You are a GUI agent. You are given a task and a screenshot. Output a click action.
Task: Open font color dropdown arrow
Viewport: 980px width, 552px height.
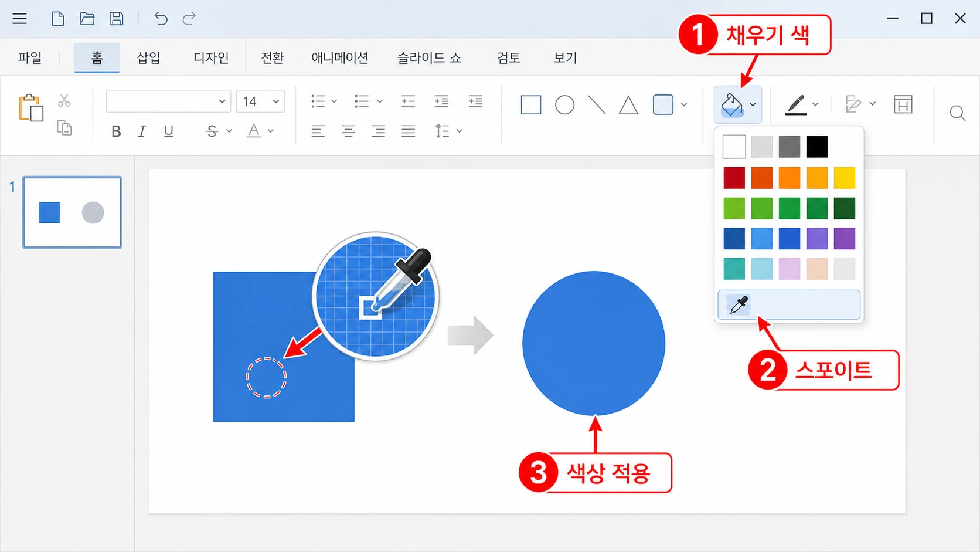(271, 131)
